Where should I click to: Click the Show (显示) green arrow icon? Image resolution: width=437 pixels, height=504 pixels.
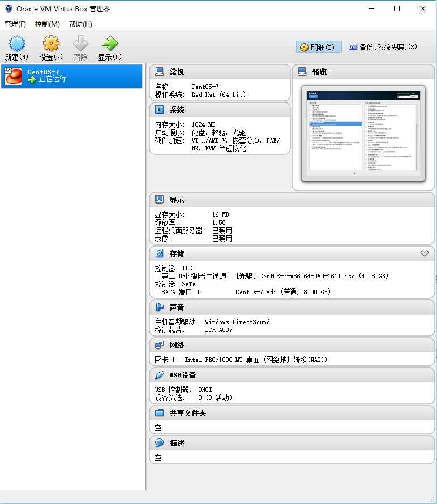[110, 44]
